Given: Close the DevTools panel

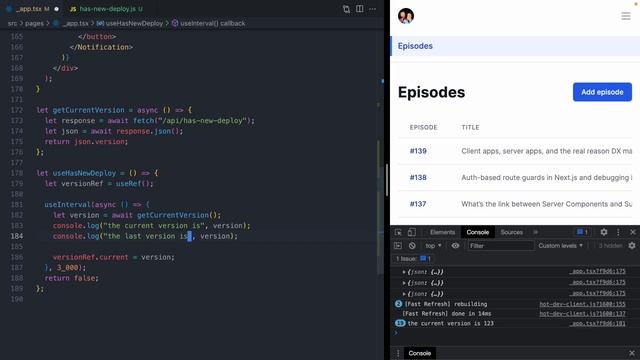Looking at the screenshot, I should pos(633,232).
